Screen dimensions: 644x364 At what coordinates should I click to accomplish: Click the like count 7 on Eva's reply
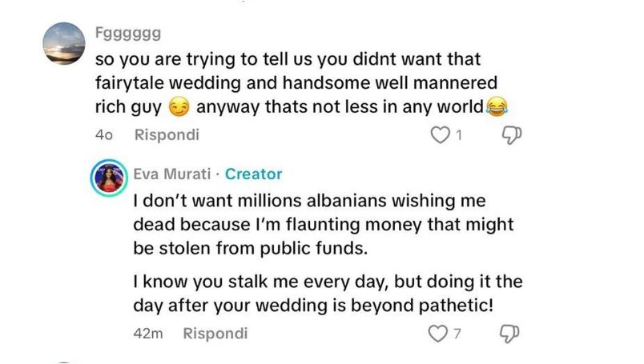coord(457,334)
